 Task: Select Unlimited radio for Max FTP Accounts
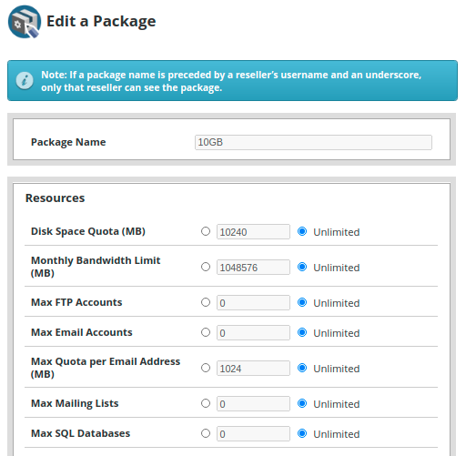302,302
